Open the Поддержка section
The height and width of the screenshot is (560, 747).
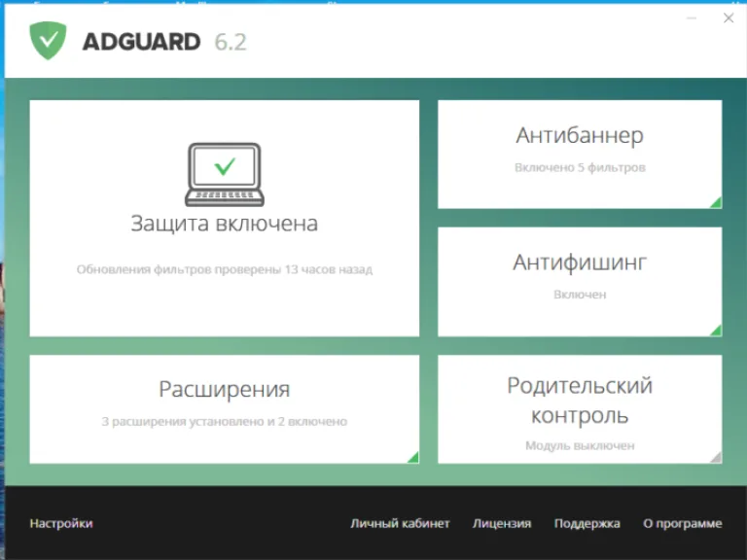pyautogui.click(x=587, y=523)
